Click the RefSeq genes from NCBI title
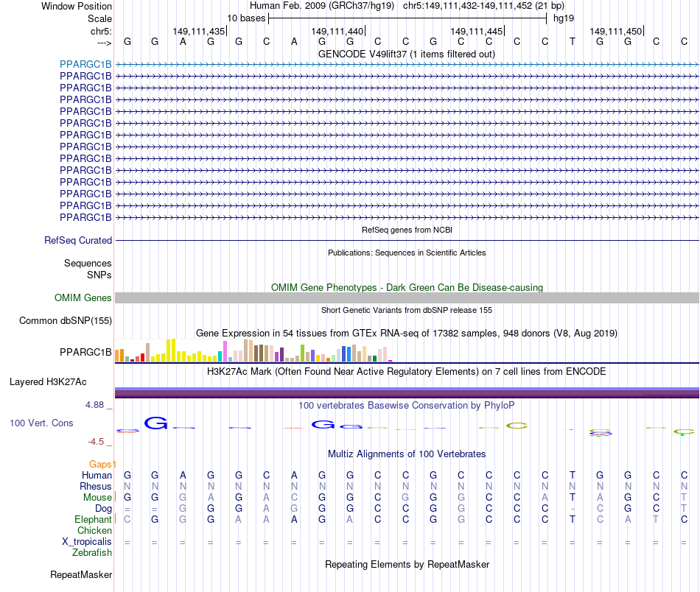This screenshot has height=592, width=700. tap(407, 230)
